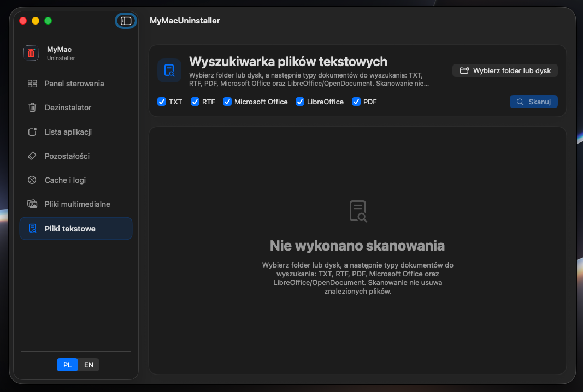Image resolution: width=583 pixels, height=392 pixels.
Task: Click the Pliki tekstowe document-search icon
Action: tap(32, 229)
